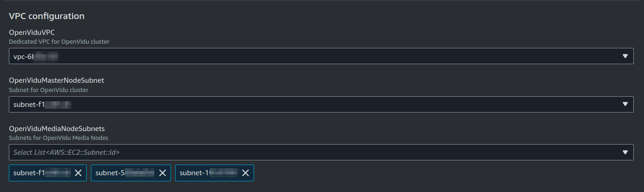The image size is (644, 192).
Task: Remove the subnet-1 chip via its X icon
Action: (246, 173)
